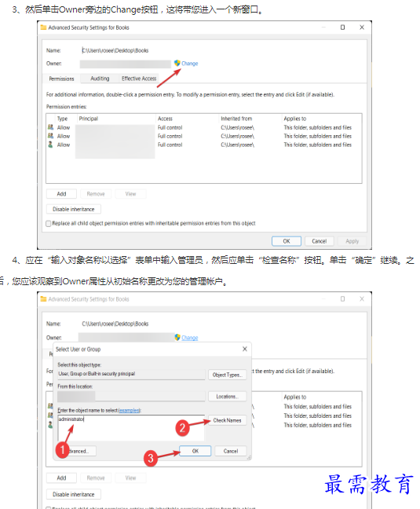Click the Applies to header in bottom dialog

[x=295, y=397]
